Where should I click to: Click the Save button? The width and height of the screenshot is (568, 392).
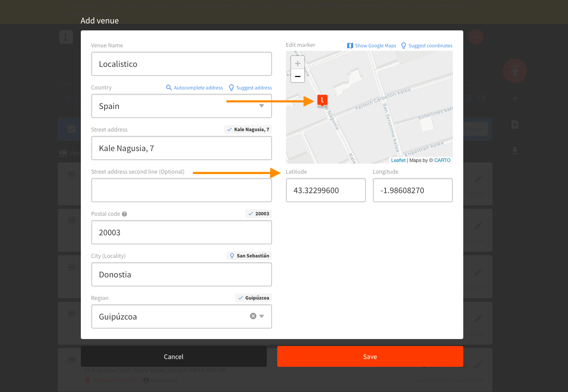pos(370,356)
